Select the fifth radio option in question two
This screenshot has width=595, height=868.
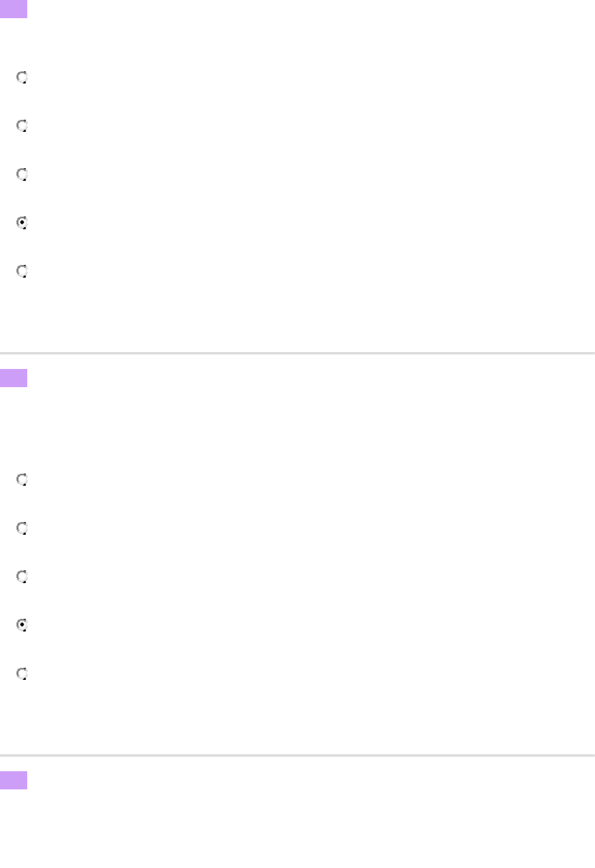(22, 673)
